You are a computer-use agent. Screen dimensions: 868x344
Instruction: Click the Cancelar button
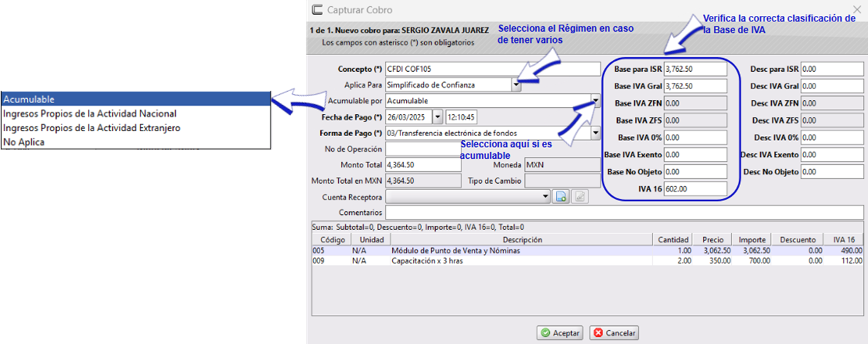click(x=614, y=333)
